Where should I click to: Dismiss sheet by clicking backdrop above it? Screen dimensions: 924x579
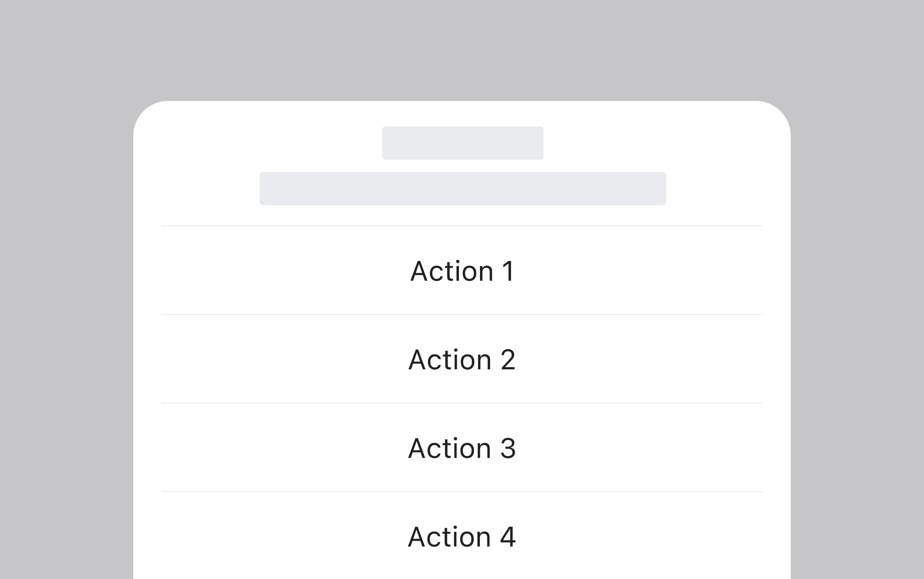(462, 48)
